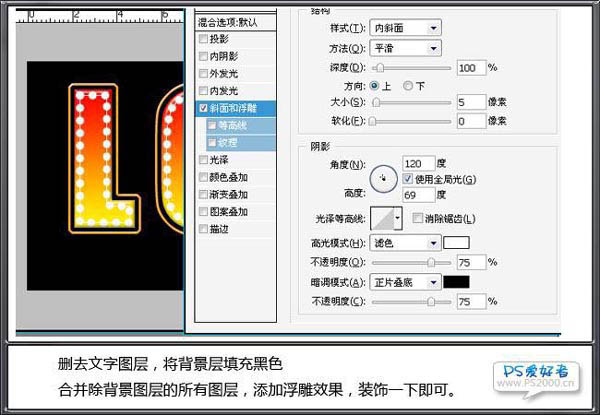Click the angle dial circle
600x415 pixels.
(x=383, y=180)
